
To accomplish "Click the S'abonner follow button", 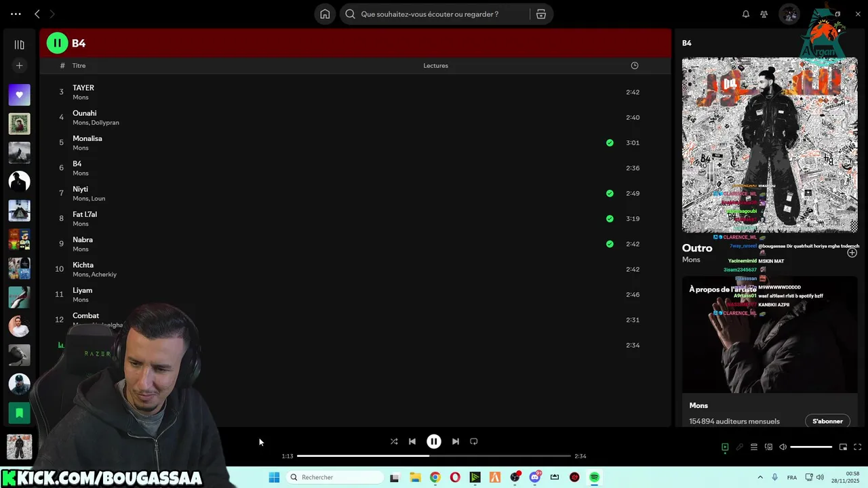I will click(x=827, y=422).
